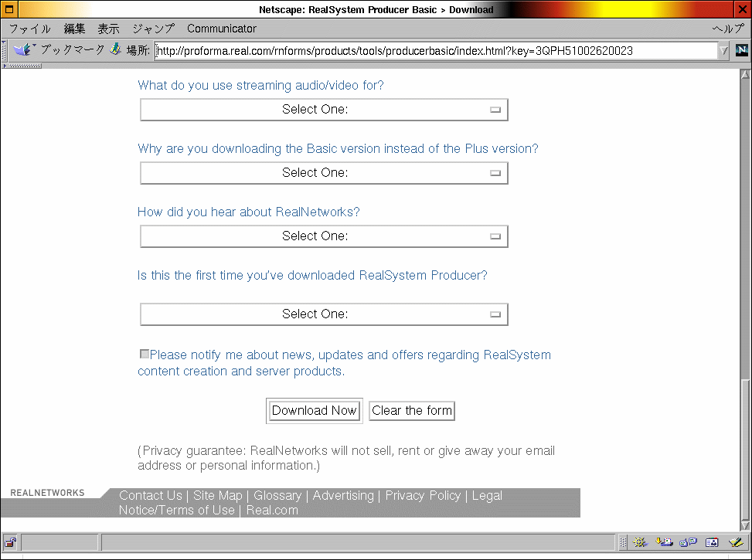
Task: Collapse the location toolbar using its left handle
Action: pos(5,50)
